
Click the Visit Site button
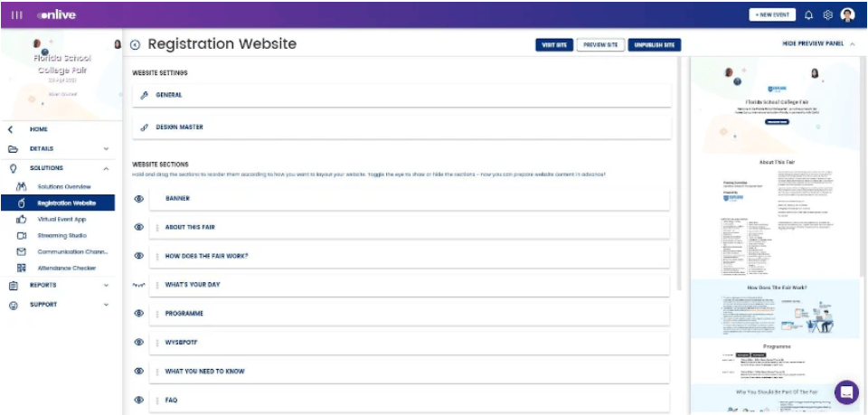pos(553,45)
